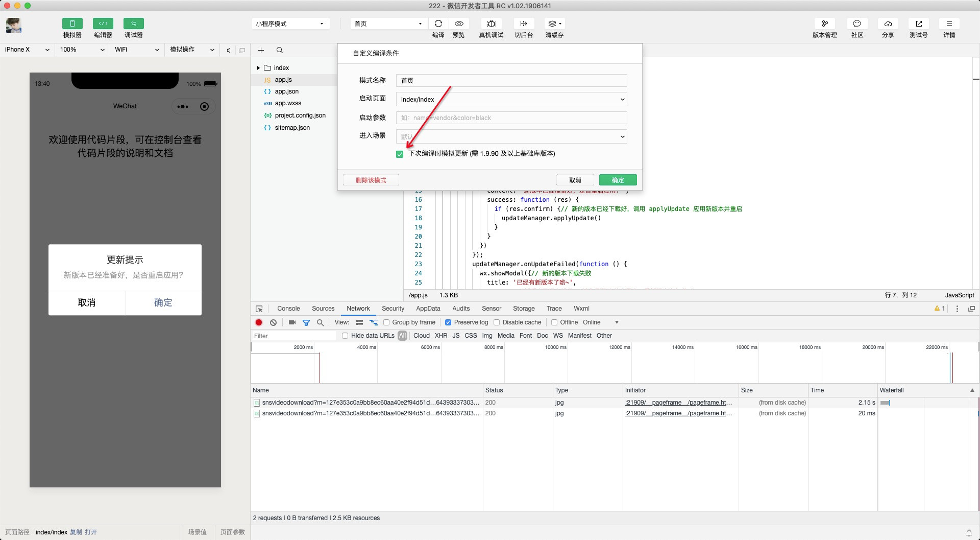Toggle the debugger (调试器) panel button
The width and height of the screenshot is (980, 540).
tap(134, 24)
